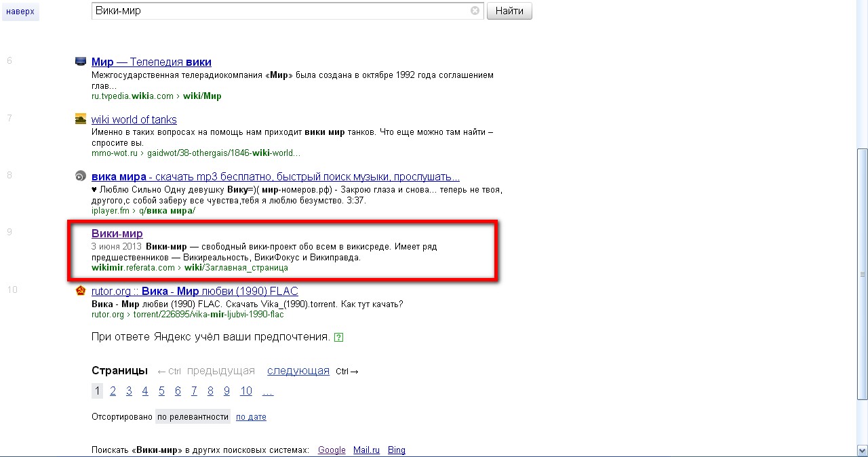868x457 pixels.
Task: Sort results по дате
Action: click(x=251, y=417)
